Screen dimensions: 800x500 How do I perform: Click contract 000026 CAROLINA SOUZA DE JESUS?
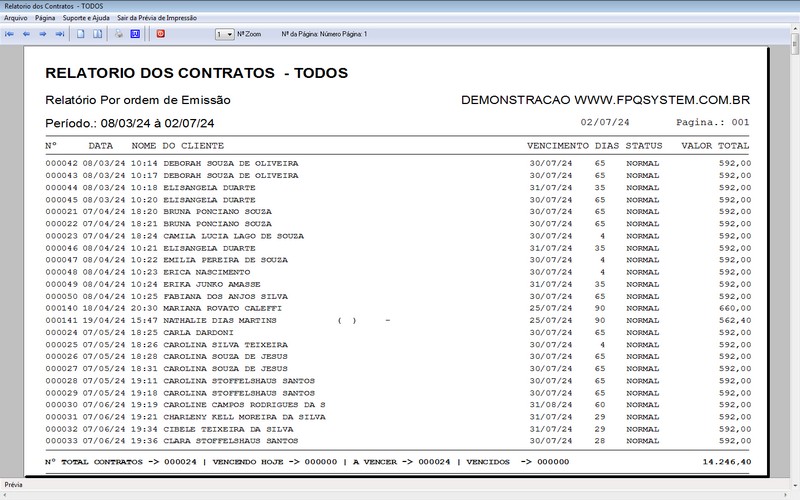(x=398, y=357)
